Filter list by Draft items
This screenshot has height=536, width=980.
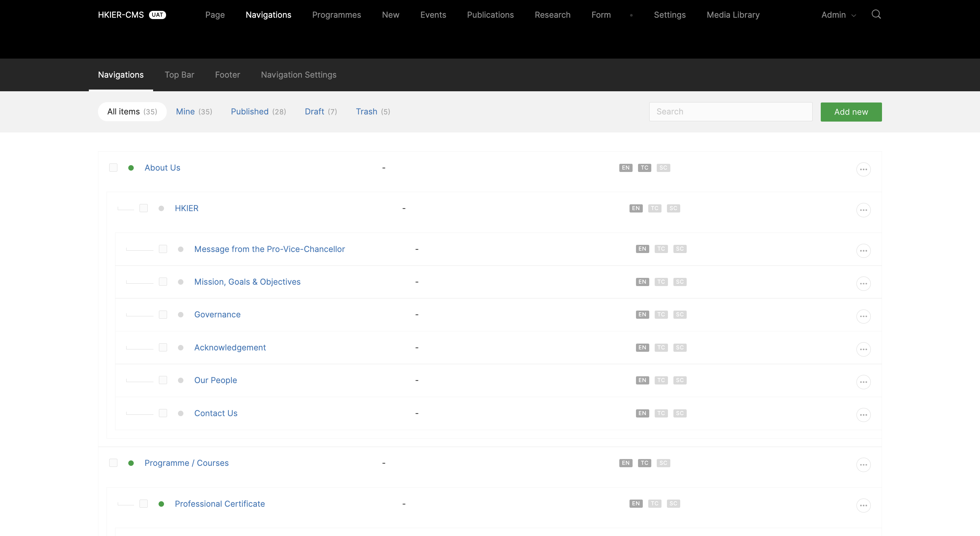point(321,112)
